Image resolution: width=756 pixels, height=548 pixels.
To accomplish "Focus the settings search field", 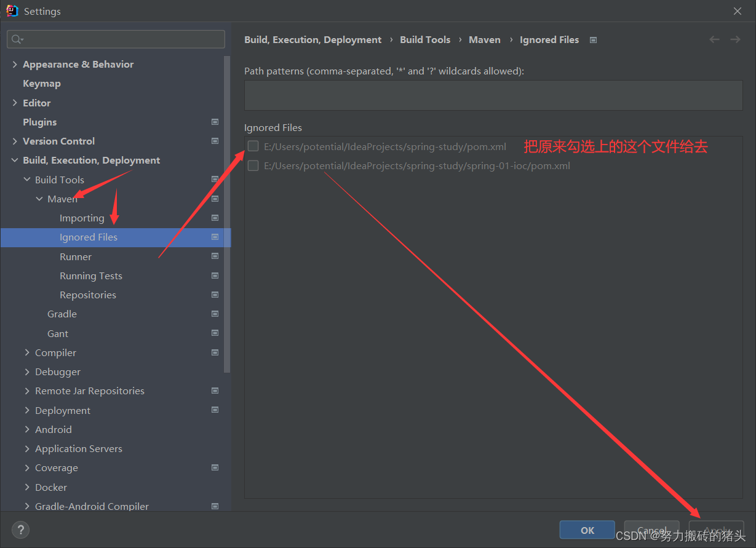I will [116, 39].
